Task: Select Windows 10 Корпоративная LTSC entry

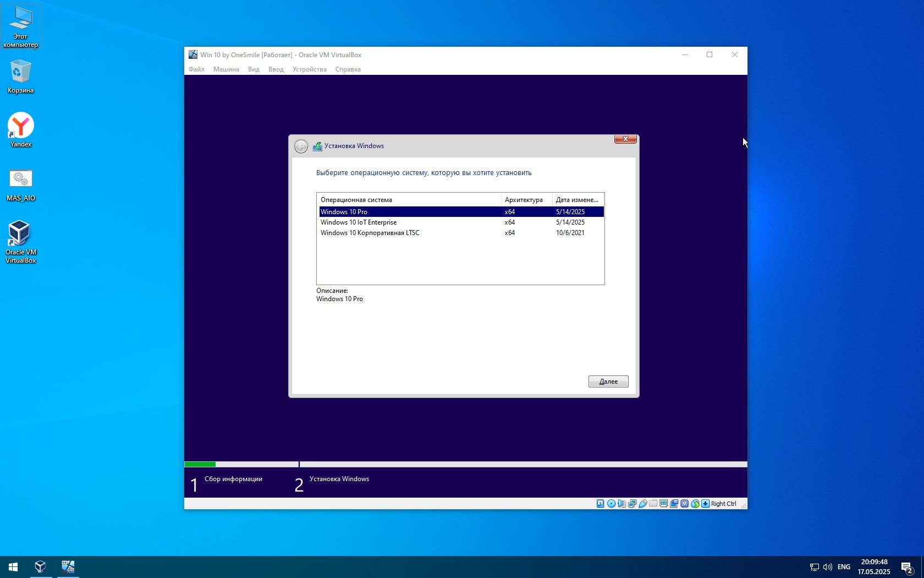Action: 370,233
